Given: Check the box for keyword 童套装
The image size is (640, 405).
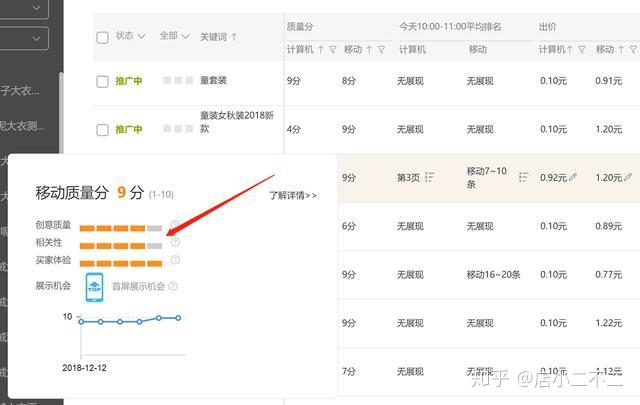Looking at the screenshot, I should point(102,81).
